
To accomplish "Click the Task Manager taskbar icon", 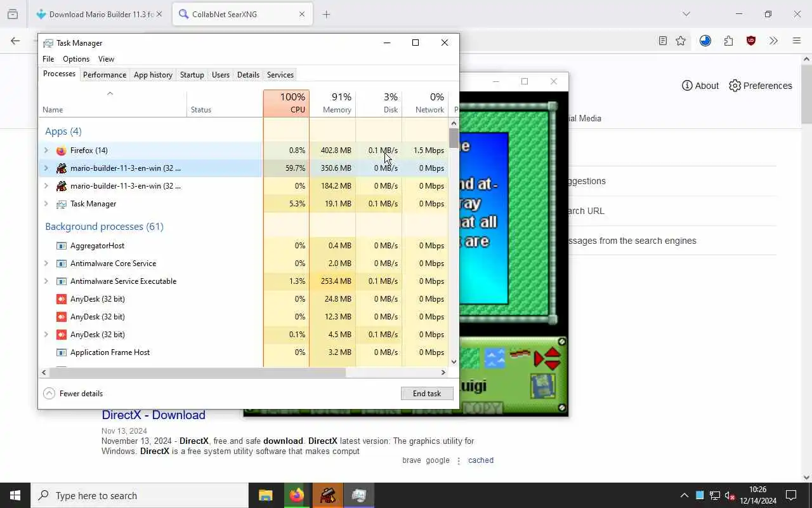I will 359,495.
